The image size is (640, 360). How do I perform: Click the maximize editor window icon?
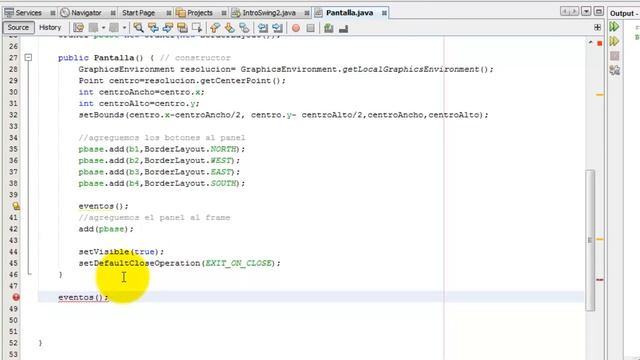598,11
